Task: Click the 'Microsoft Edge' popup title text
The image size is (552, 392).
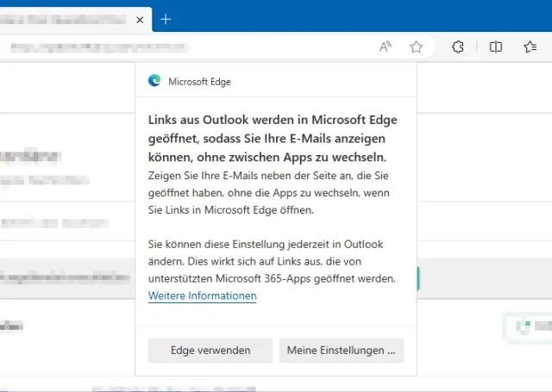Action: (199, 82)
